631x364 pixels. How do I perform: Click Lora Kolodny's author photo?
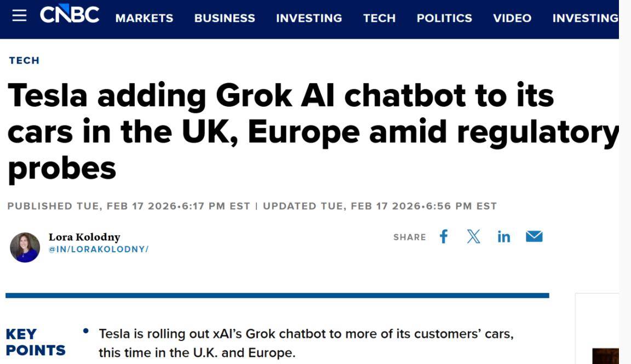pos(25,247)
